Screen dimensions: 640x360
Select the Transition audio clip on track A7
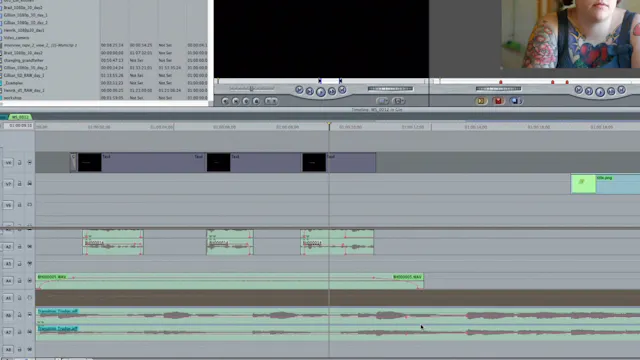pyautogui.click(x=338, y=333)
